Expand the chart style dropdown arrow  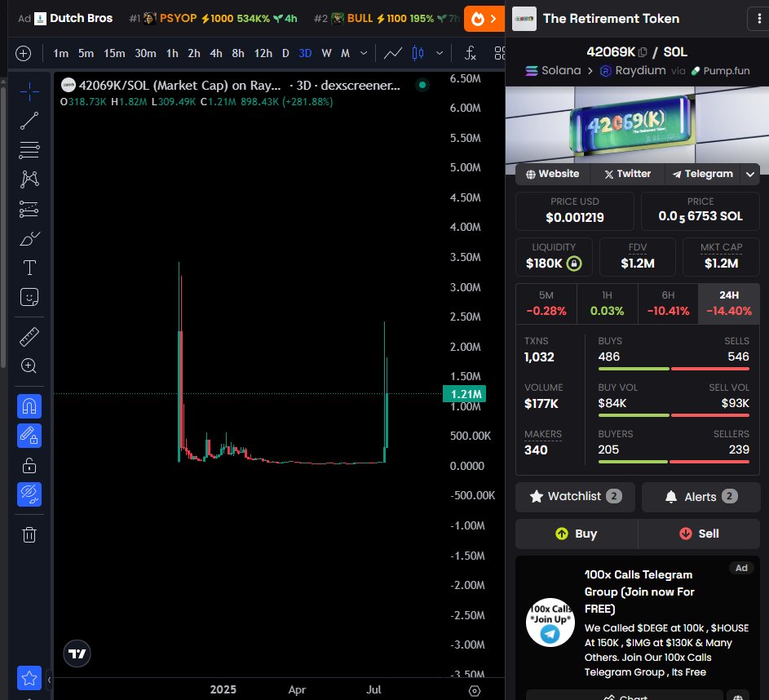pos(440,53)
